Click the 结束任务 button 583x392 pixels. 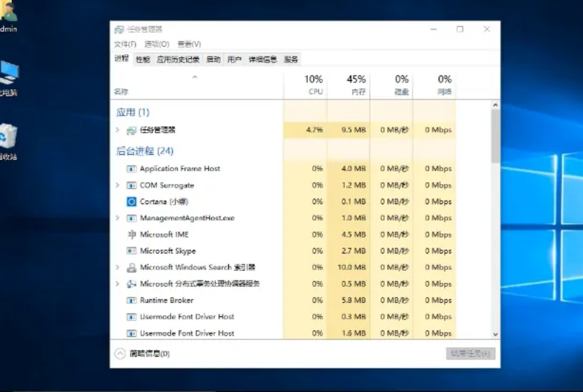pos(471,353)
